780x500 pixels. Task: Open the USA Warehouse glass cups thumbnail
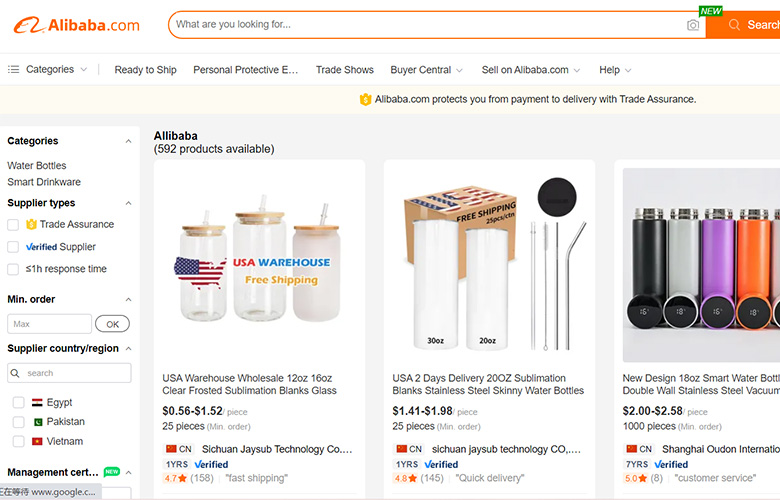(x=259, y=263)
